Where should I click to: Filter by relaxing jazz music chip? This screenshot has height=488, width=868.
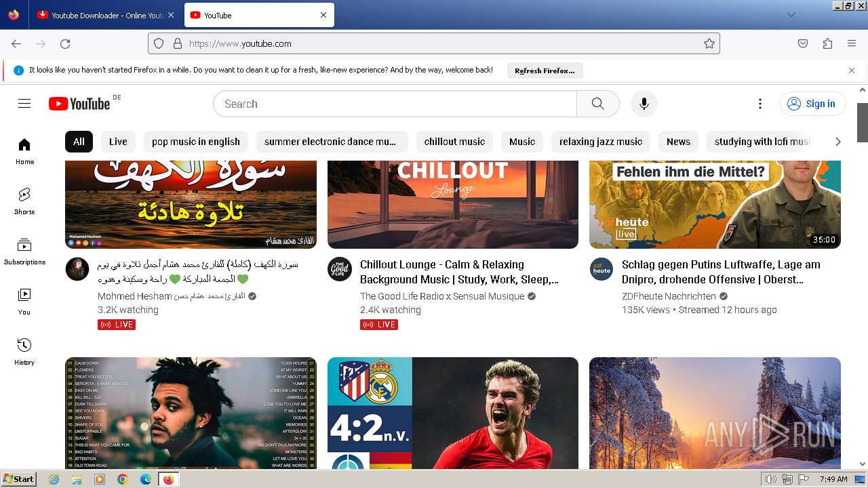click(x=601, y=142)
